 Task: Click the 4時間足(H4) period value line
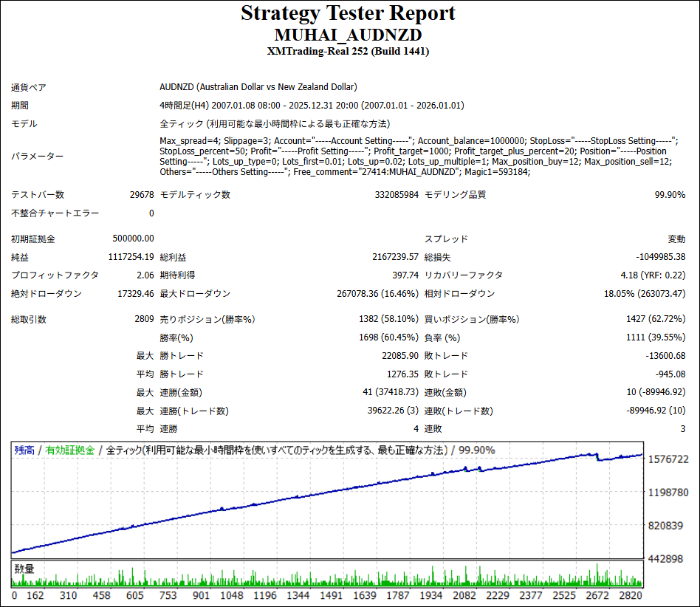pos(312,106)
